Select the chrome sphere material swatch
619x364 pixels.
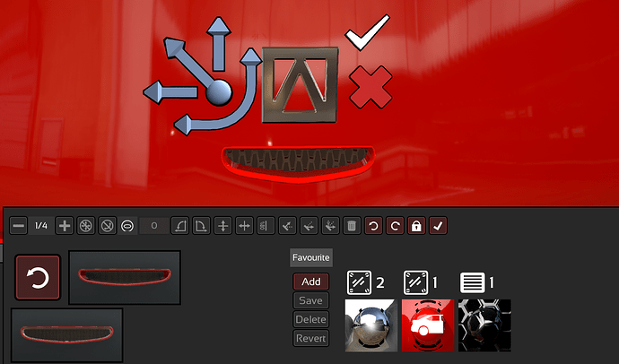pyautogui.click(x=371, y=325)
